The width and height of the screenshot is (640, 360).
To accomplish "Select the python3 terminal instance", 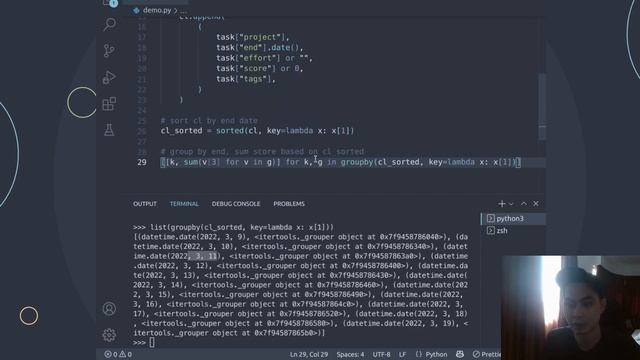I will pyautogui.click(x=513, y=219).
